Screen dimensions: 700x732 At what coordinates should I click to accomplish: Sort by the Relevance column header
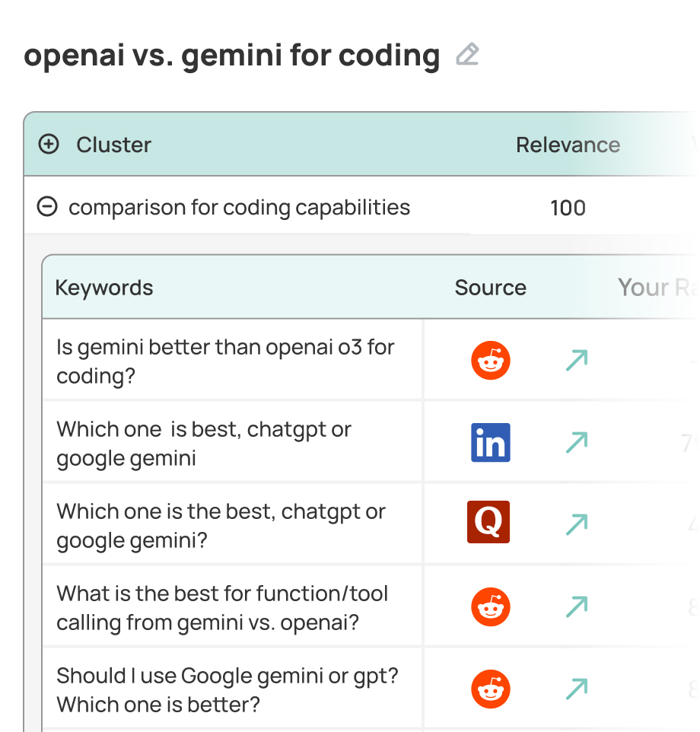pyautogui.click(x=568, y=145)
